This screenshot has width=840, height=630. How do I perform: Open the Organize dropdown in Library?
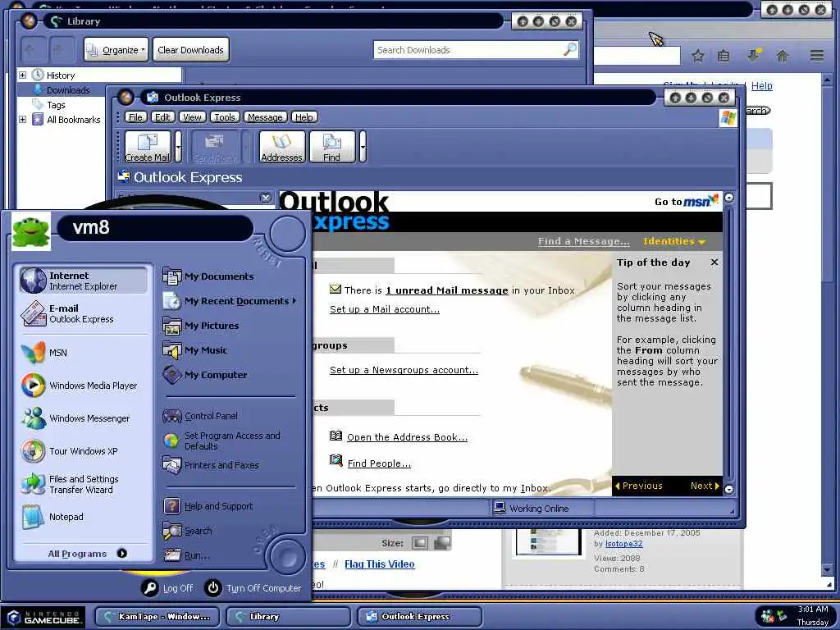point(116,50)
